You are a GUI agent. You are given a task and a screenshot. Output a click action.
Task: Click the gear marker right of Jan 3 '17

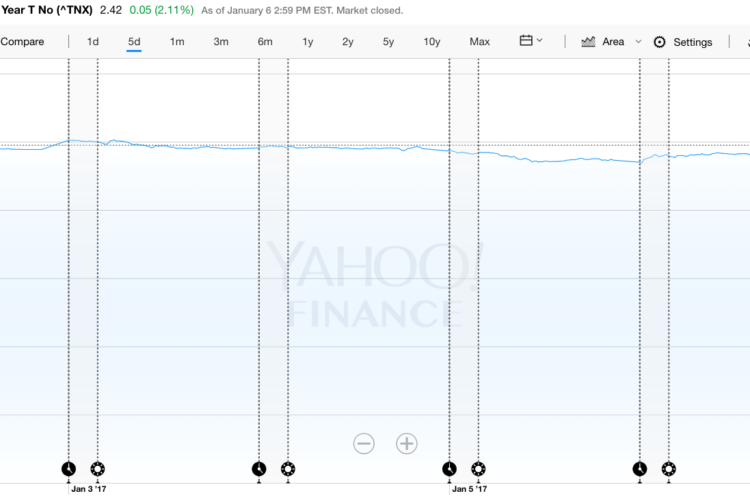coord(98,469)
